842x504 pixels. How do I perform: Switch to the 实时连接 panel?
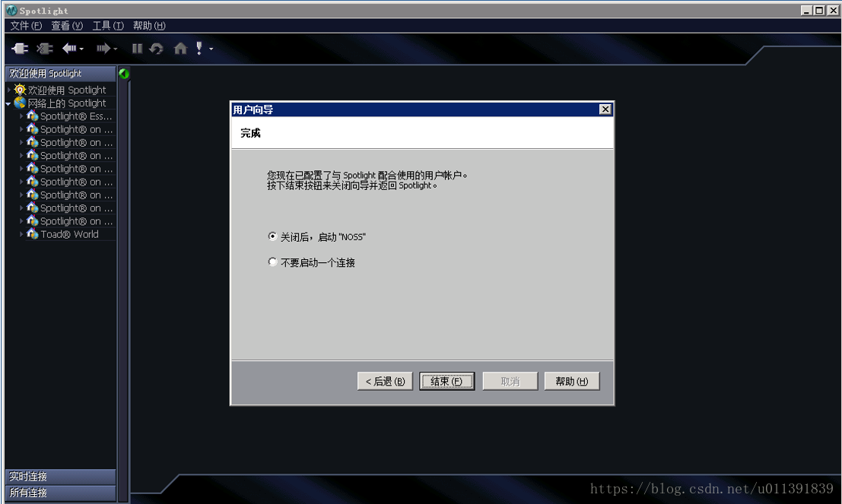coord(60,476)
